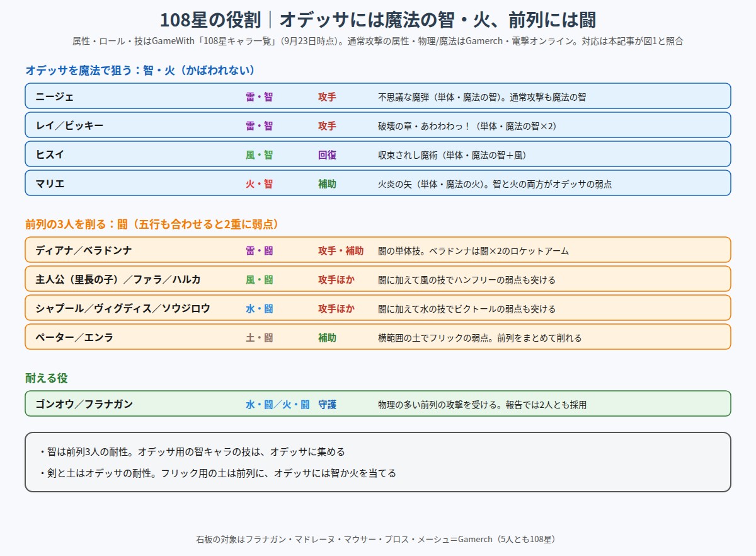The height and width of the screenshot is (556, 756).
Task: Select the name ディアナ／ベラドンナ
Action: click(x=84, y=251)
